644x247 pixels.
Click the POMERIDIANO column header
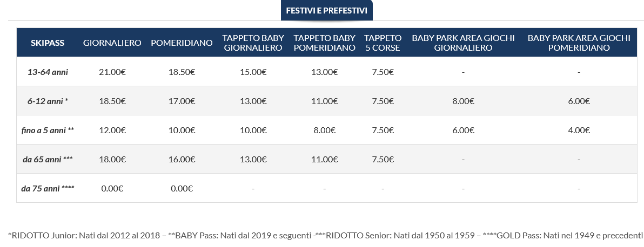pos(182,43)
